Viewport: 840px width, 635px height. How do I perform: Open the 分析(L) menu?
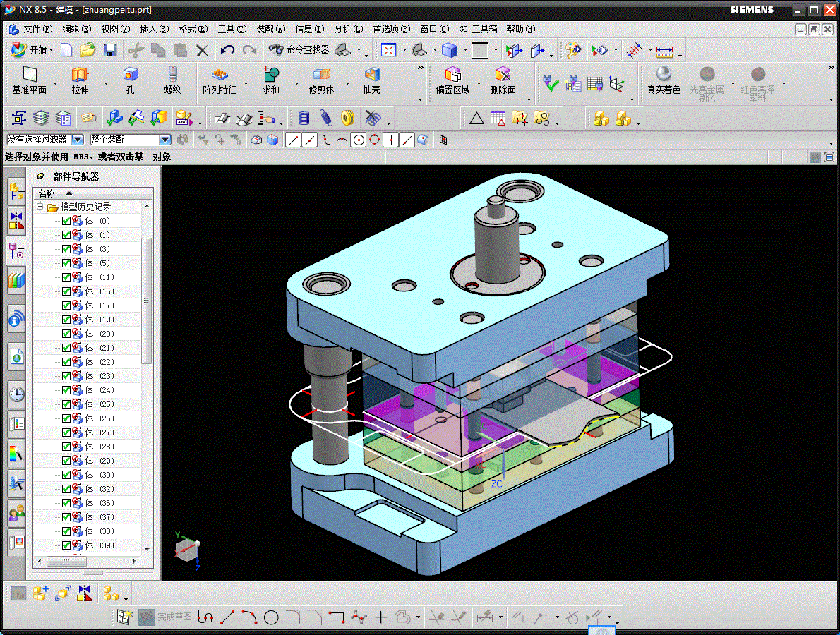coord(348,29)
